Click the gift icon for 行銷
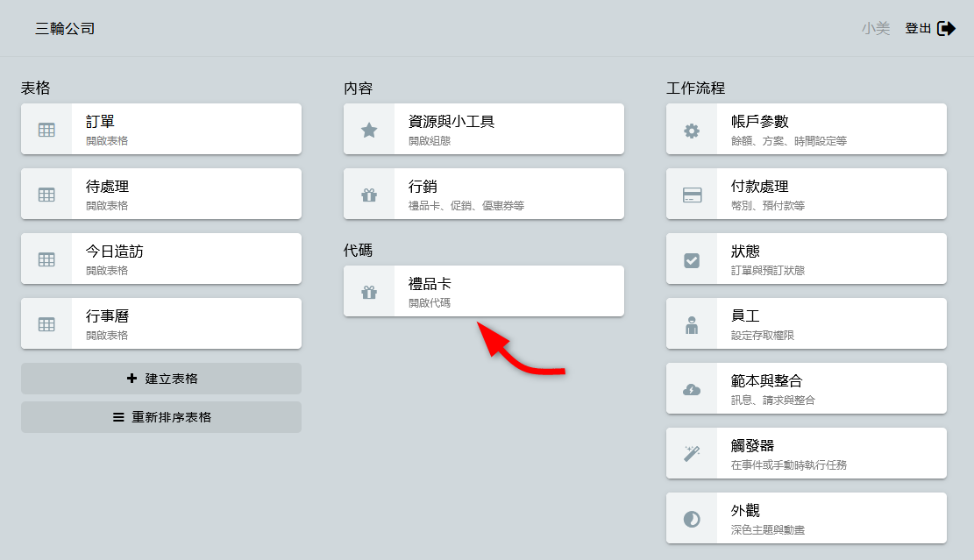This screenshot has height=560, width=974. coord(369,195)
